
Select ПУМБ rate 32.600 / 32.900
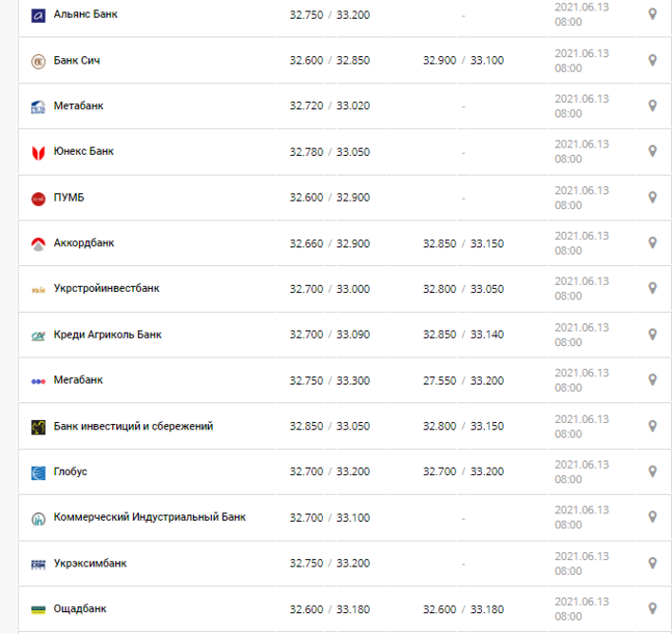pos(330,197)
